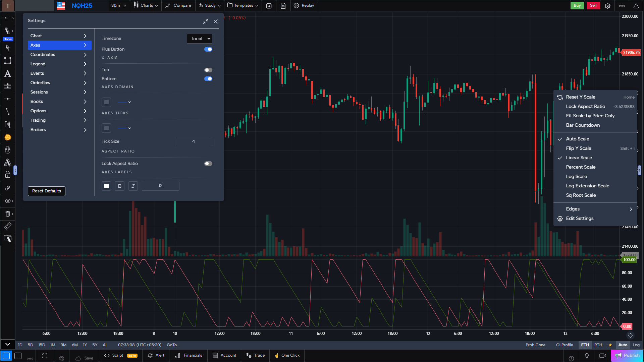Click the green Buy button
This screenshot has width=644, height=362.
click(x=577, y=6)
